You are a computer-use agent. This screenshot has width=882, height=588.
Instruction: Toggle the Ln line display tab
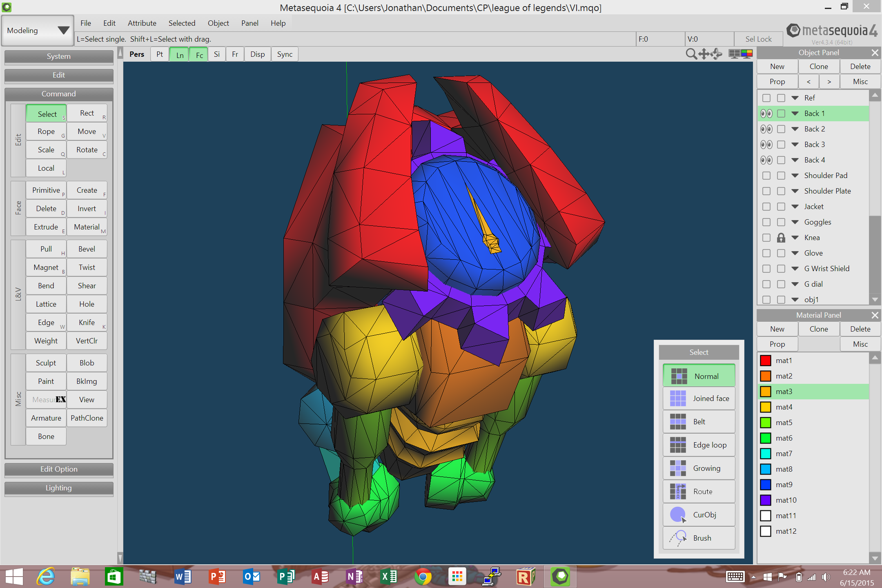(x=180, y=55)
